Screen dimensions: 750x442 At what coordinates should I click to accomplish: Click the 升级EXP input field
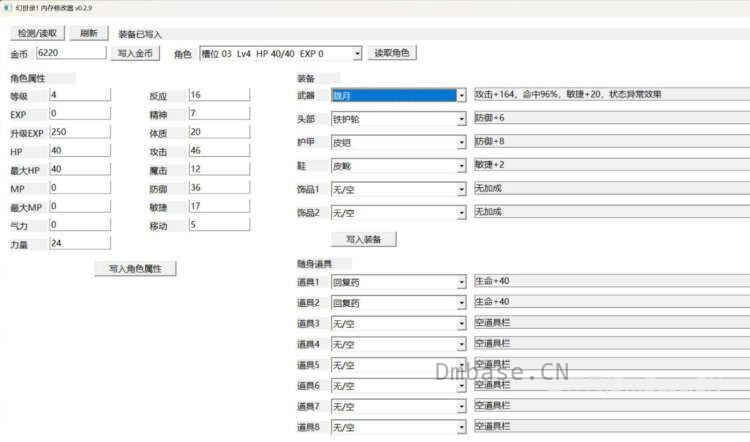click(80, 132)
